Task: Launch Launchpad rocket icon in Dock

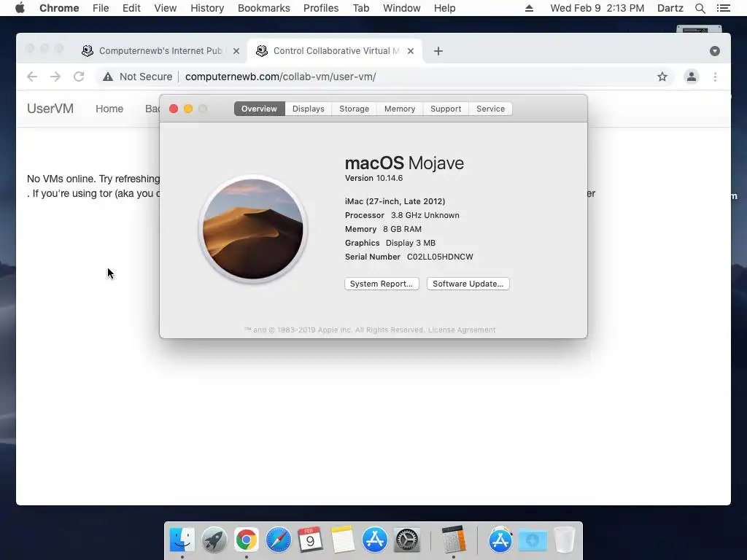Action: [214, 540]
